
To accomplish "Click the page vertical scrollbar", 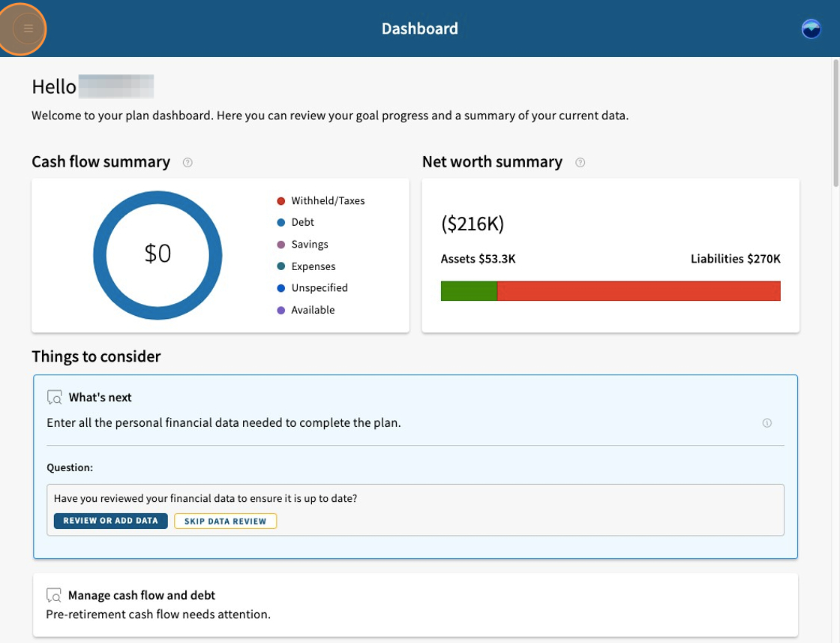I will point(835,123).
